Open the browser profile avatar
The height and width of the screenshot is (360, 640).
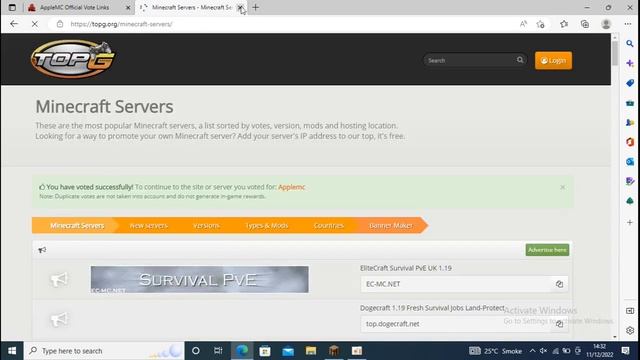tap(606, 24)
